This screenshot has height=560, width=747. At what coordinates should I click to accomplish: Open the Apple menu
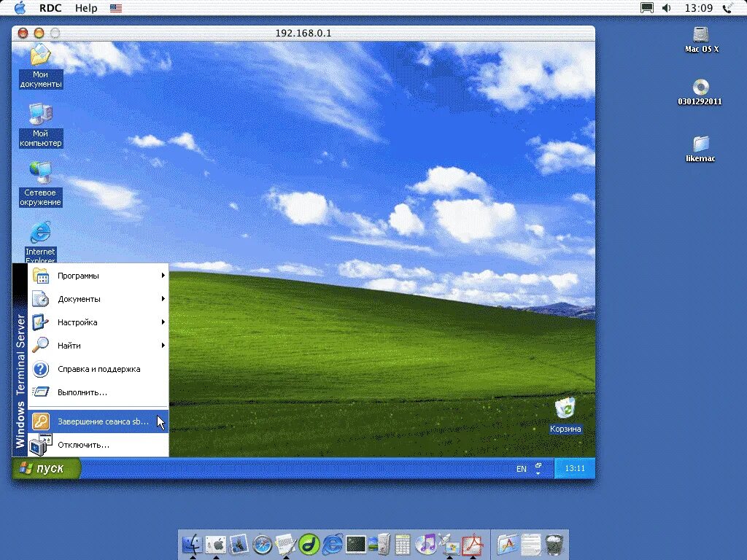(20, 7)
